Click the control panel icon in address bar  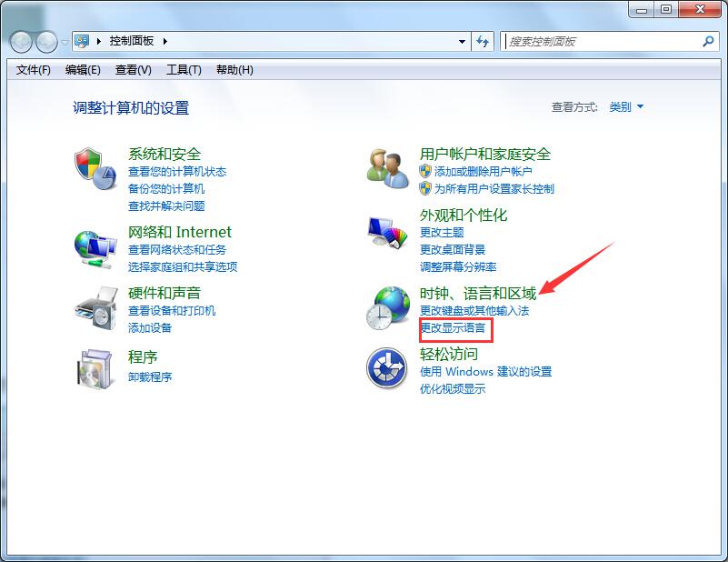[82, 41]
